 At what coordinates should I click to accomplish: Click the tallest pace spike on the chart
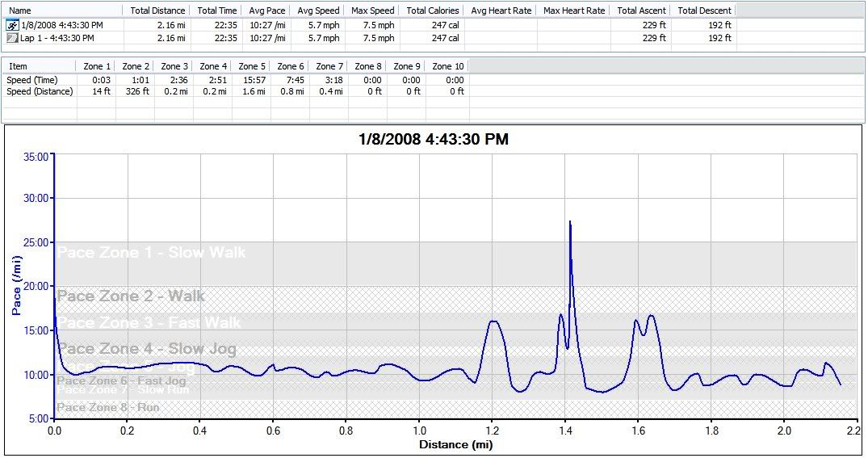(x=570, y=222)
